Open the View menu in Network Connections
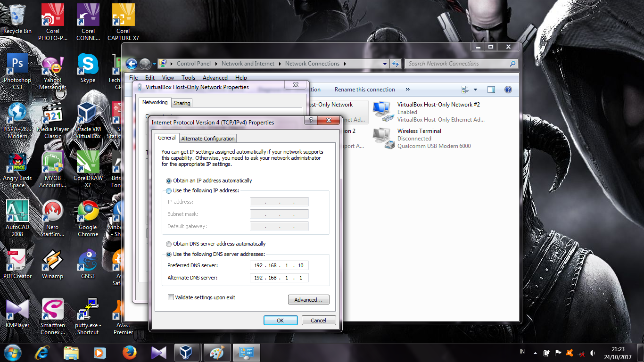 click(168, 78)
